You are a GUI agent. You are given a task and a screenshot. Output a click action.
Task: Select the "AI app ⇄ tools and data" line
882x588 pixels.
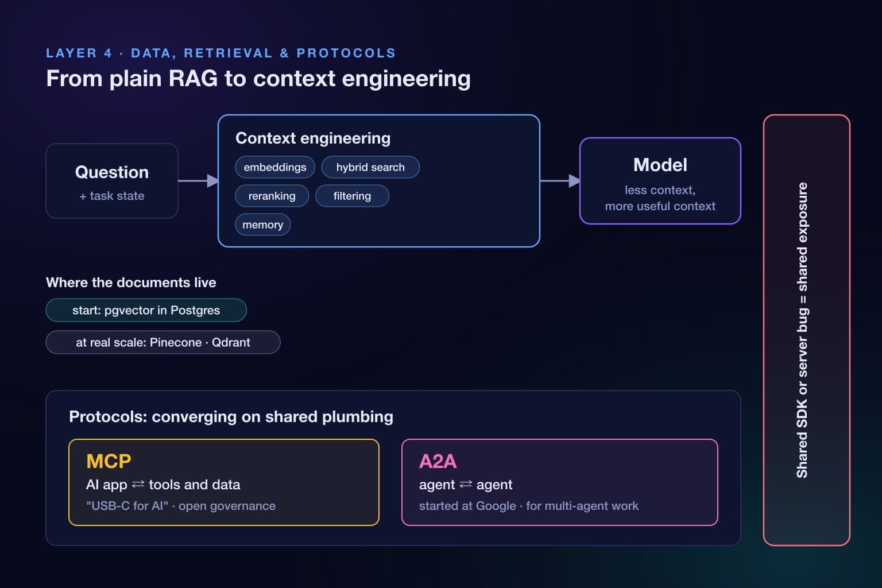coord(163,485)
